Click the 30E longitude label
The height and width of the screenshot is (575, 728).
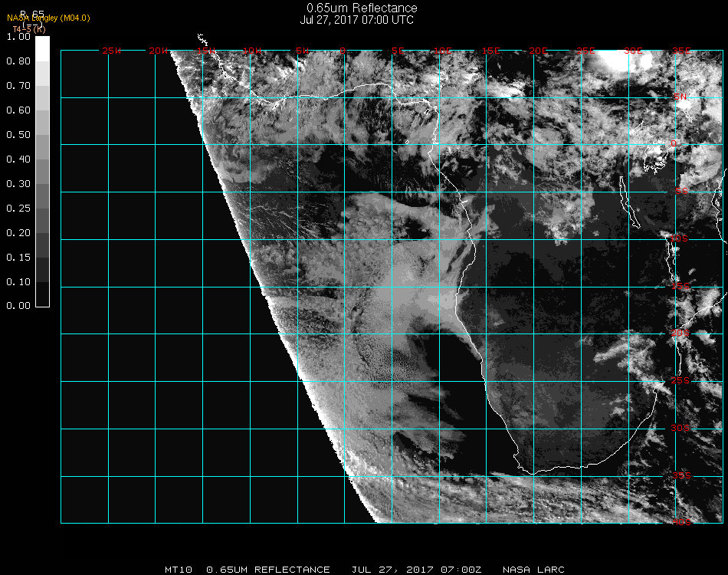(633, 51)
